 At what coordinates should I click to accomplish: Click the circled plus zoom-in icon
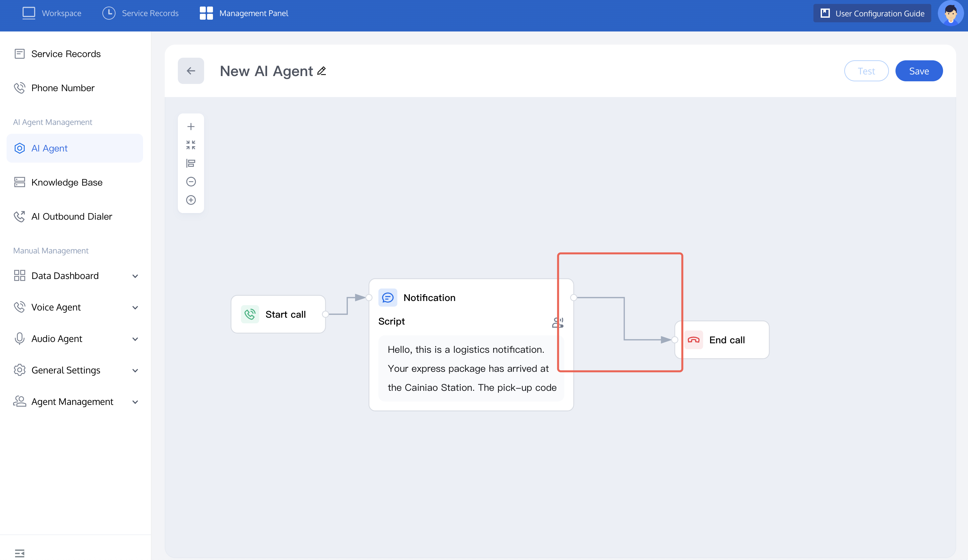tap(191, 200)
